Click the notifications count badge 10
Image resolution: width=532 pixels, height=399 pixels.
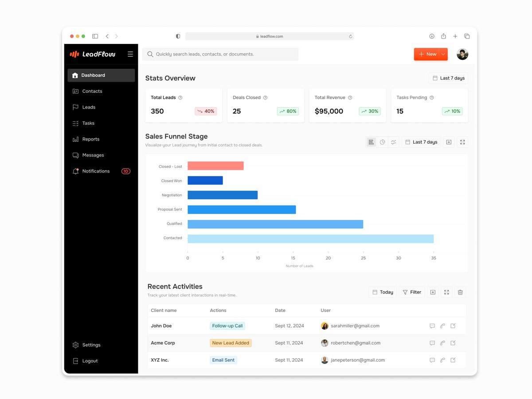(126, 171)
